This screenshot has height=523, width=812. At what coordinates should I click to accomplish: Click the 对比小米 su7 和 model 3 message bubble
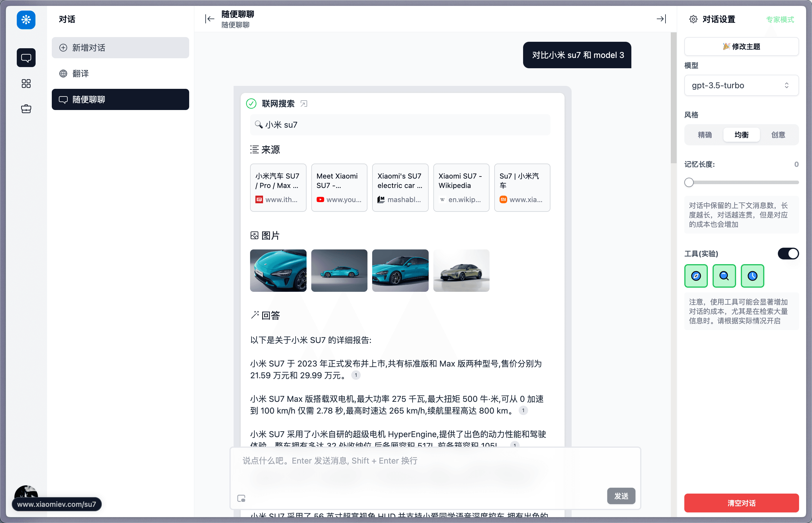tap(577, 55)
